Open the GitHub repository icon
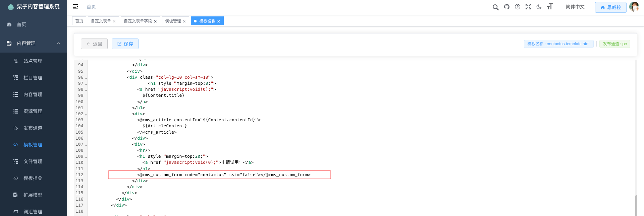The width and height of the screenshot is (644, 216). pos(507,7)
